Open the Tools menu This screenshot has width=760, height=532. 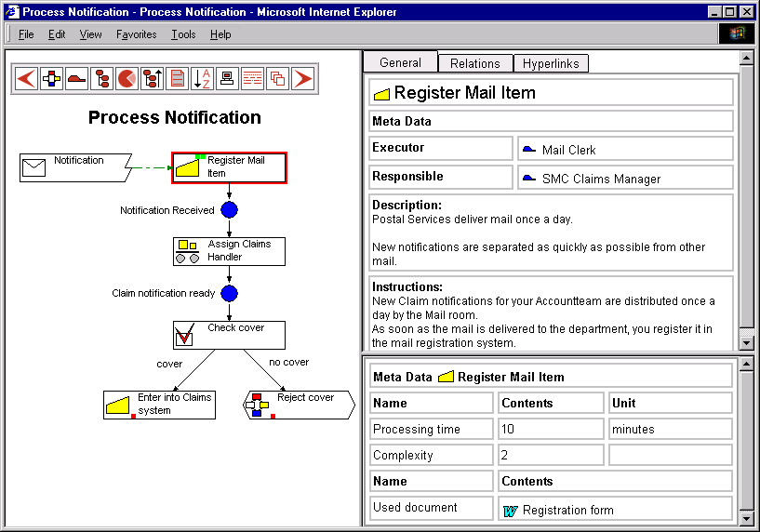[183, 34]
